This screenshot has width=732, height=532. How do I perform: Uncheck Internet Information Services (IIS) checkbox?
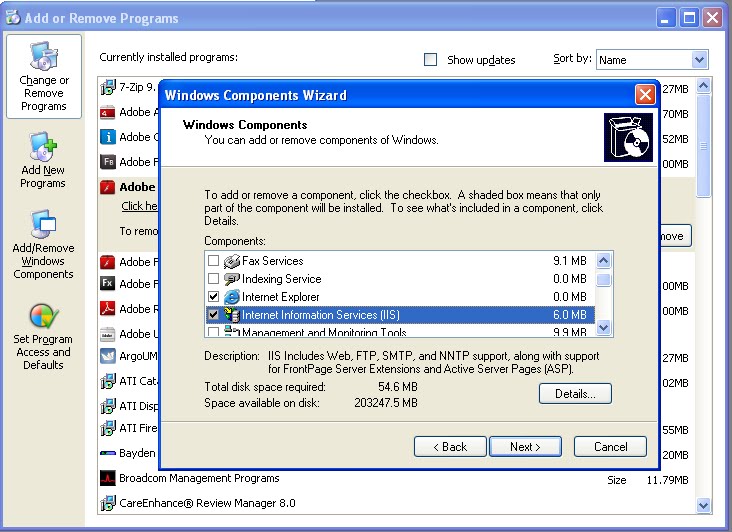pos(213,315)
